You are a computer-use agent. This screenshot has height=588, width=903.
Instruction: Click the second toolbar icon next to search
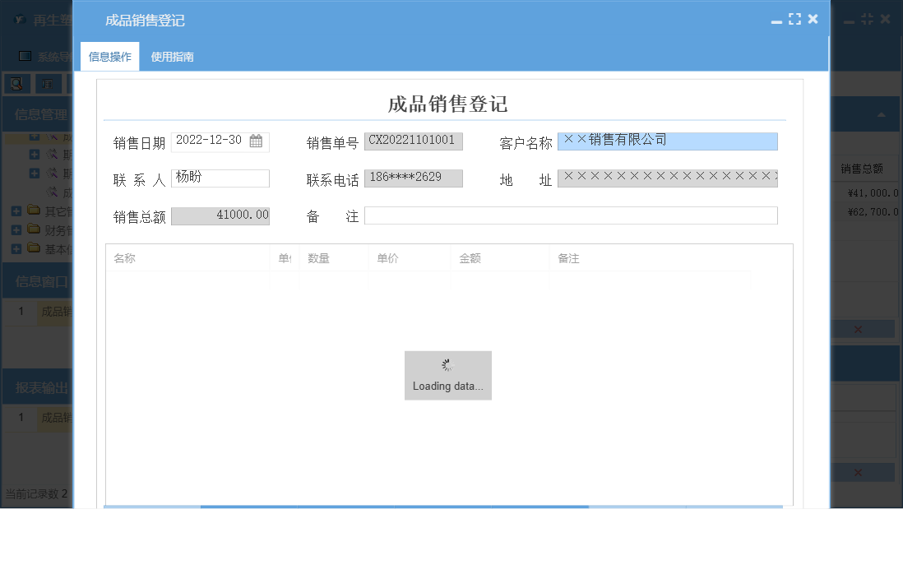coord(46,83)
